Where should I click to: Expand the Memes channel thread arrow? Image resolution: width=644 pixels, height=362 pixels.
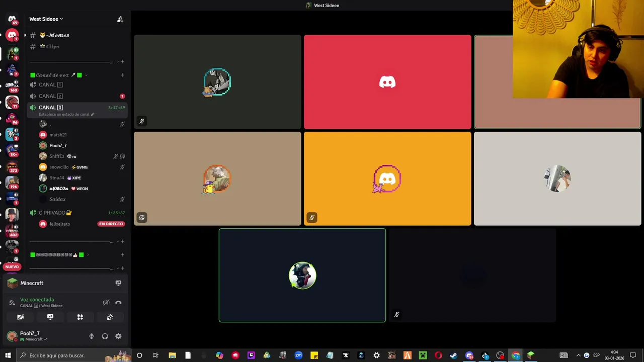click(x=25, y=35)
